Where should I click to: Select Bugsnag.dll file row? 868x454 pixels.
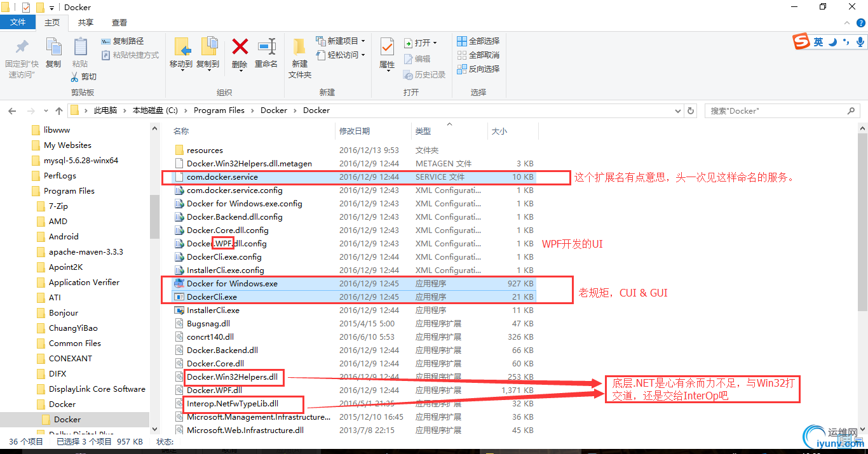354,323
